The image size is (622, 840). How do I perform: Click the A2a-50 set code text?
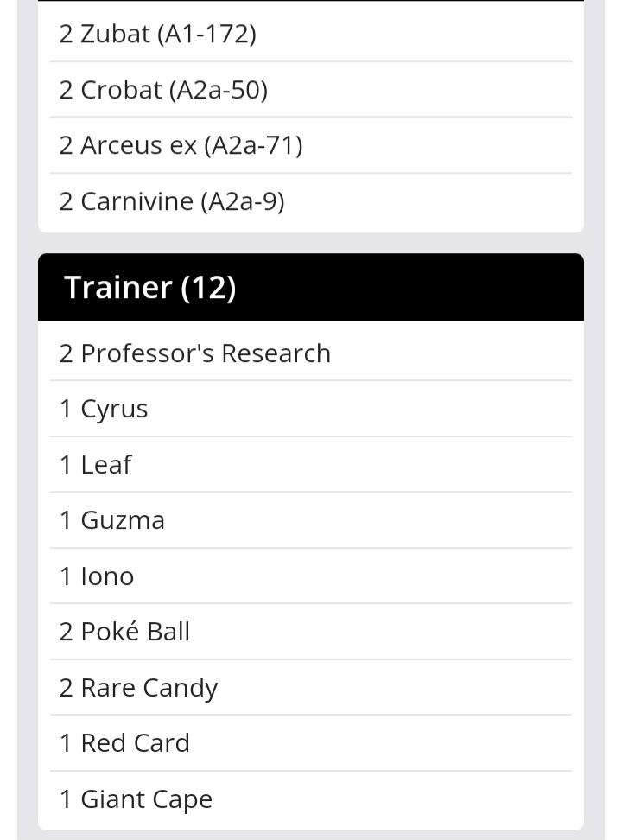[x=219, y=90]
